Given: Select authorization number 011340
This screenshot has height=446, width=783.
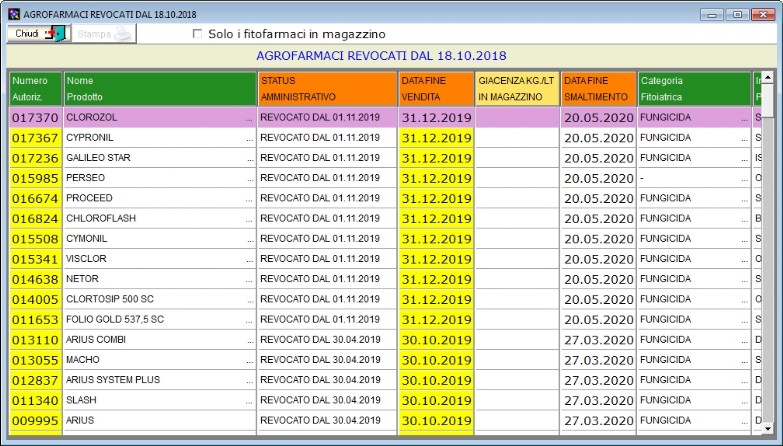Looking at the screenshot, I should [x=35, y=401].
